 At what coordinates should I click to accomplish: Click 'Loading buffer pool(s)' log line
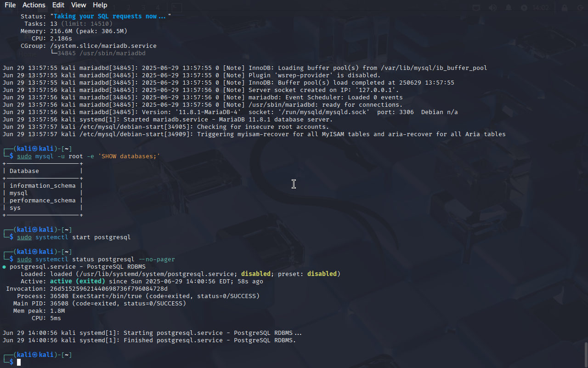click(245, 68)
